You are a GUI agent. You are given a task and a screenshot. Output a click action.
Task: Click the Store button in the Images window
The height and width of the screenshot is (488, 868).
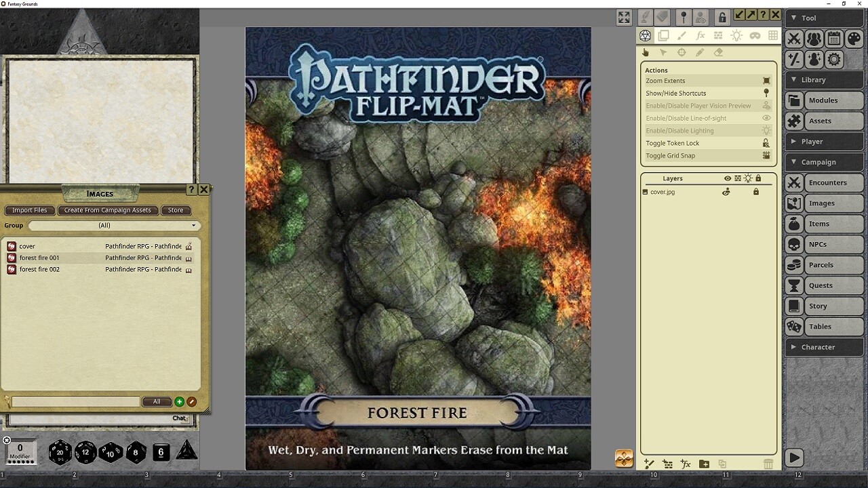[x=176, y=210]
